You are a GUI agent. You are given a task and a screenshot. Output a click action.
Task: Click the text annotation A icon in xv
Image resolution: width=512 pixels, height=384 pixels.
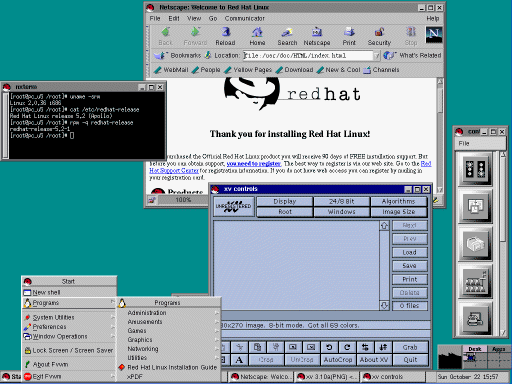pyautogui.click(x=239, y=360)
